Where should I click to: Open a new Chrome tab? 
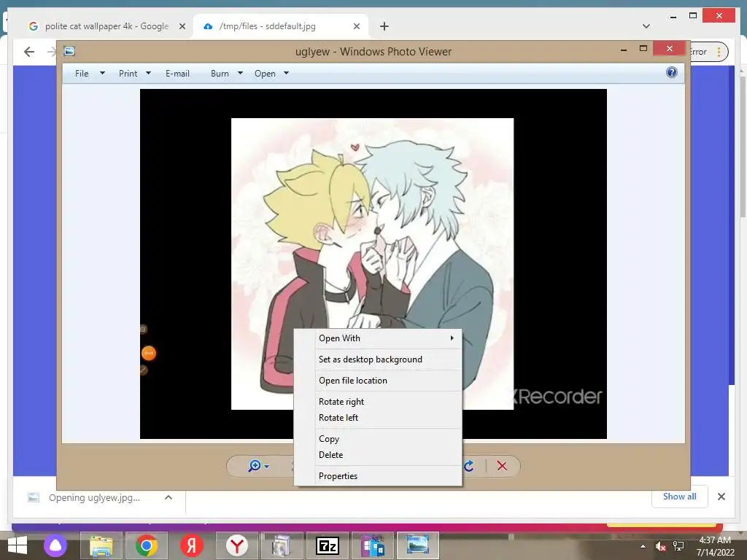pos(384,26)
